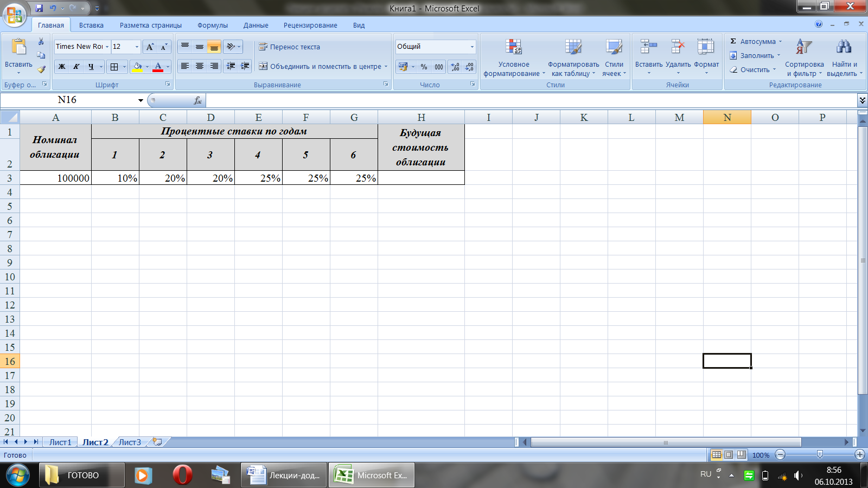
Task: Toggle middle vertical alignment
Action: [x=200, y=47]
